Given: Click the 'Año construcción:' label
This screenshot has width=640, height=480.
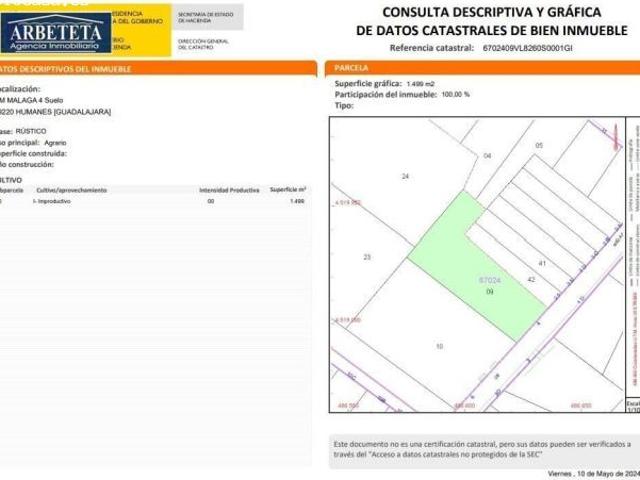Looking at the screenshot, I should point(27,164).
